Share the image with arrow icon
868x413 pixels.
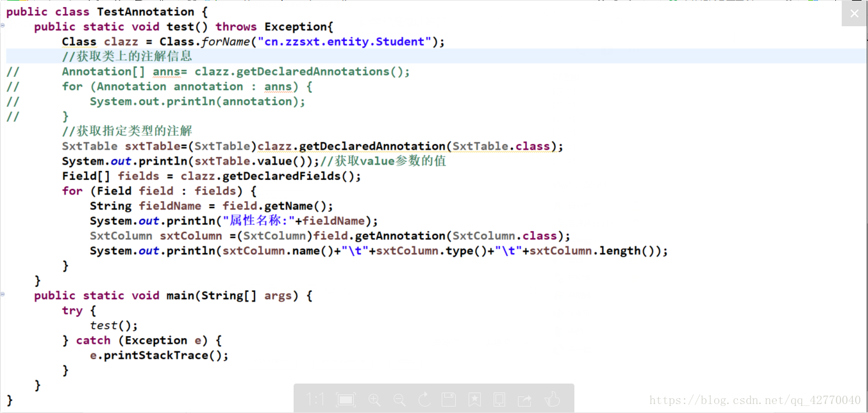524,400
